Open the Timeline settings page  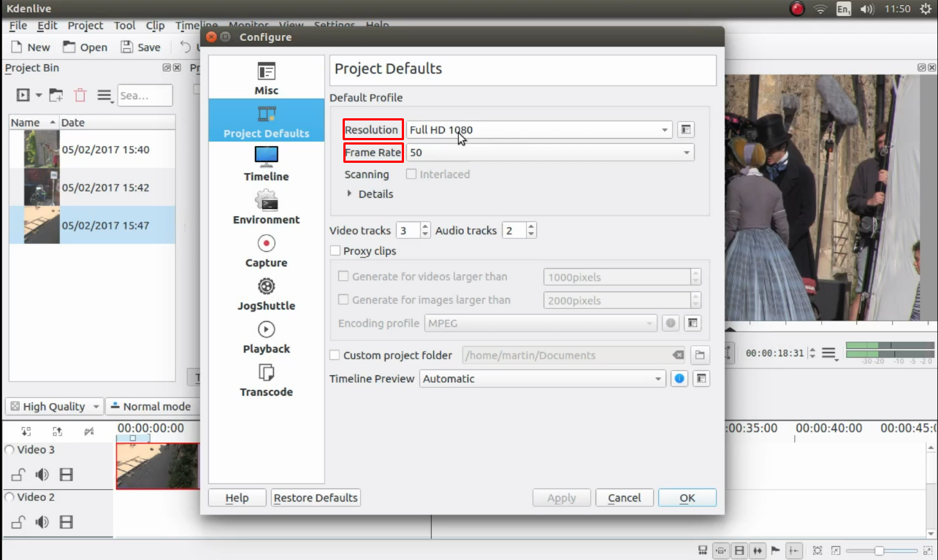tap(266, 164)
